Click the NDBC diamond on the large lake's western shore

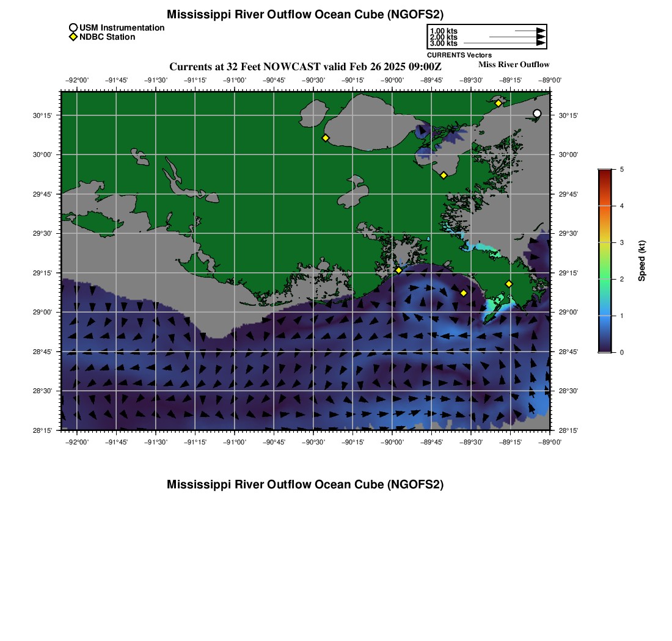pyautogui.click(x=326, y=138)
